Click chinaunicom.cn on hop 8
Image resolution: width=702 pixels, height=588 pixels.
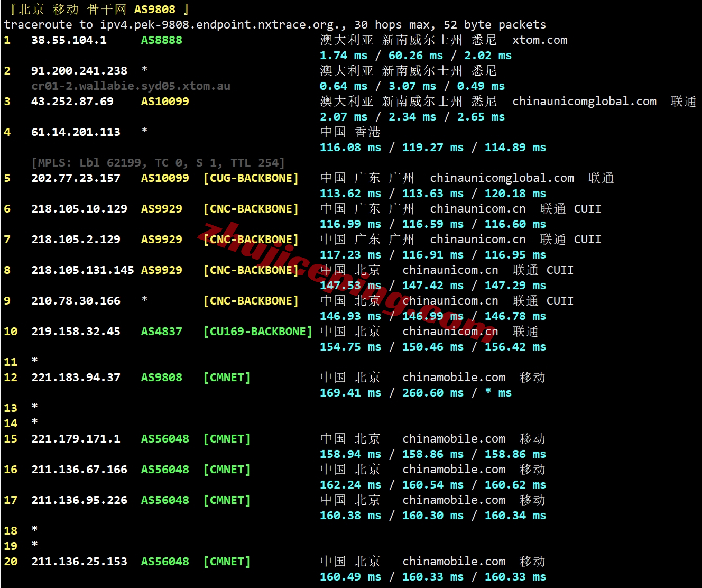point(450,270)
